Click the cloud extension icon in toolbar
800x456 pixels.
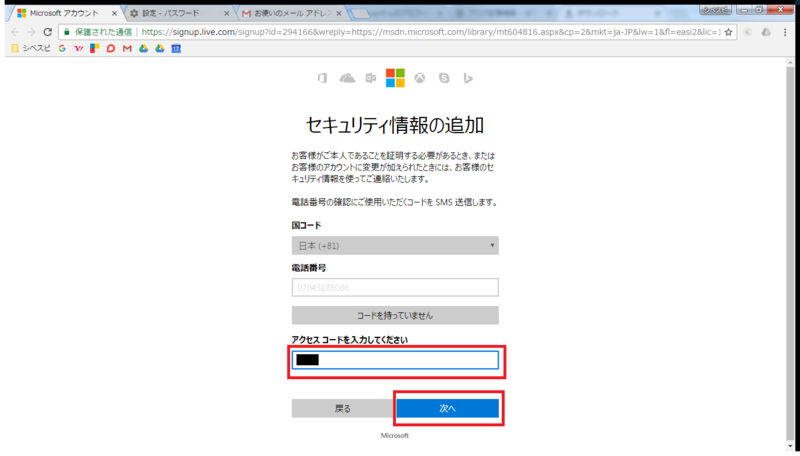pos(766,32)
